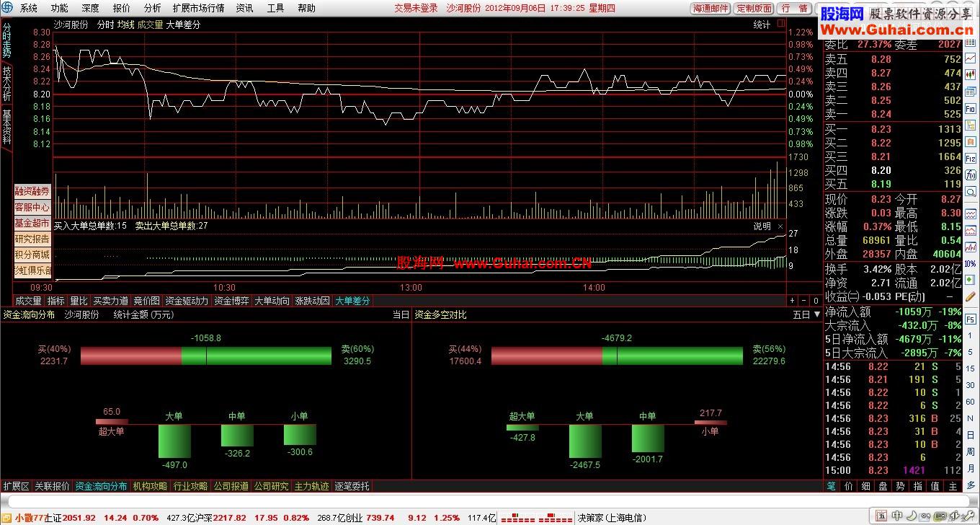Close the 大单差分 indicator panel
The width and height of the screenshot is (980, 525).
(780, 226)
